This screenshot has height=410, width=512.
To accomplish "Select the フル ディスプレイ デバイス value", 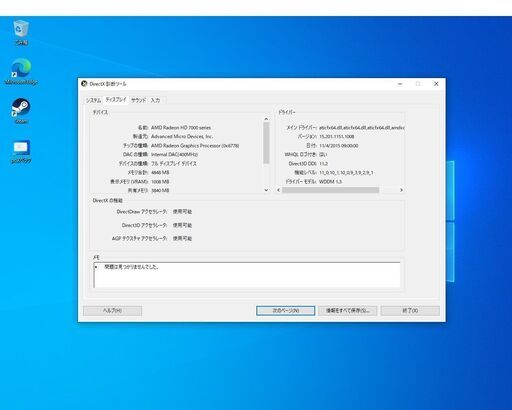I will pyautogui.click(x=174, y=164).
